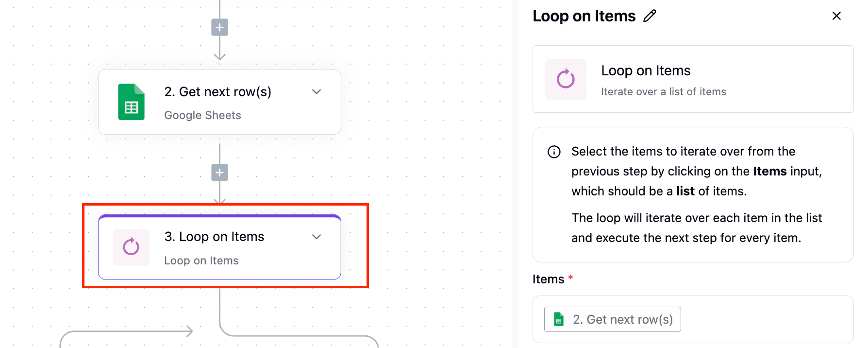Close the Loop on Items side panel
This screenshot has height=348, width=868.
836,16
